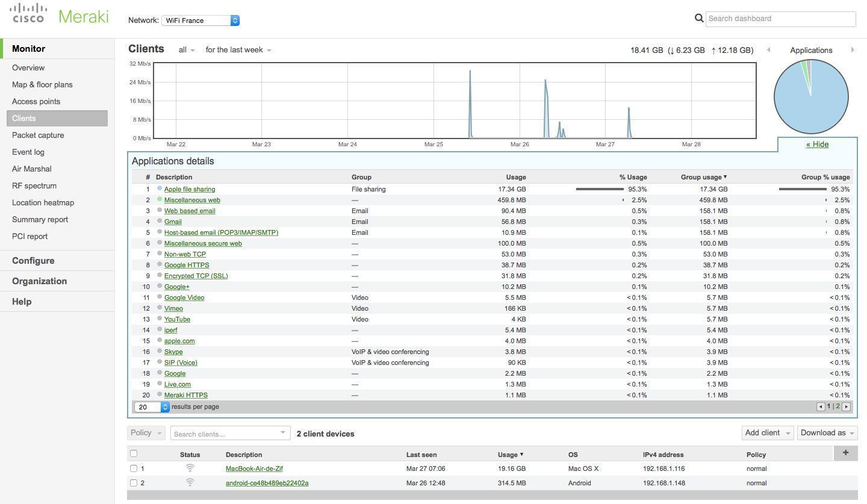Click the Wi-Fi status icon for the android client
The image size is (867, 504).
[x=190, y=482]
